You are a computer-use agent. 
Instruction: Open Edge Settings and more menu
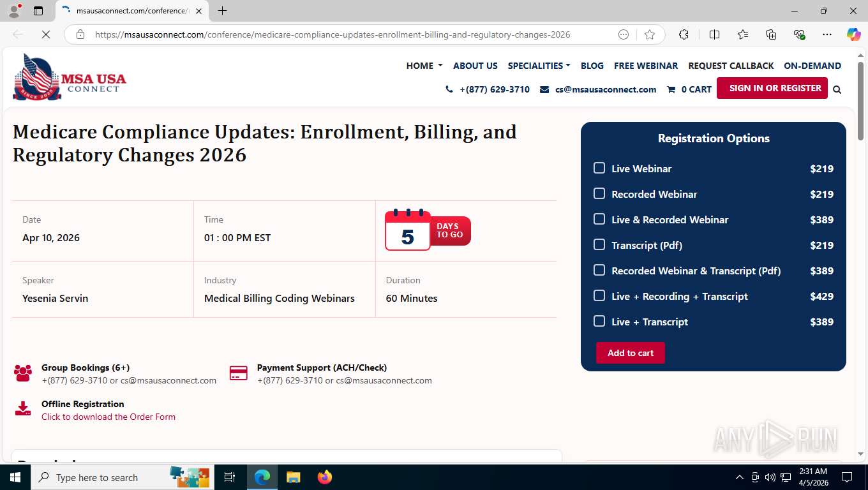[x=827, y=34]
